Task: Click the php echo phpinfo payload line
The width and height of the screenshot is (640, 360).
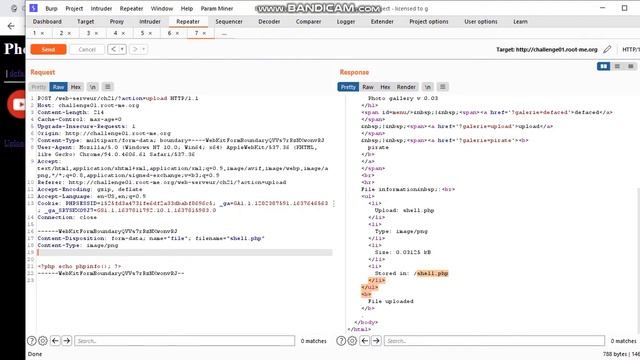Action: [79, 266]
